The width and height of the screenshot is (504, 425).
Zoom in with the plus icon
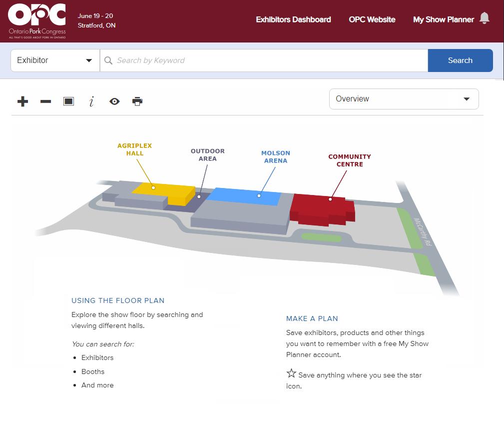(x=22, y=101)
